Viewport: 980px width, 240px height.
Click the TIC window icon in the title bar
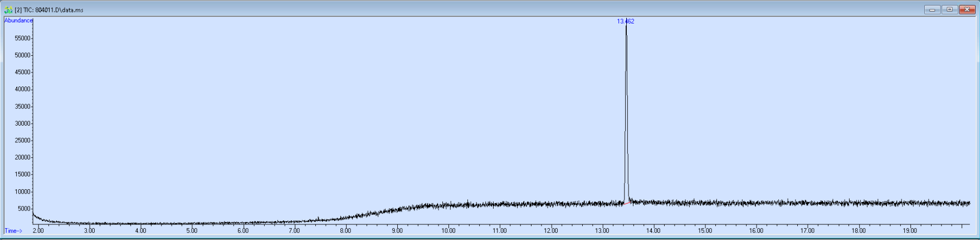point(8,9)
